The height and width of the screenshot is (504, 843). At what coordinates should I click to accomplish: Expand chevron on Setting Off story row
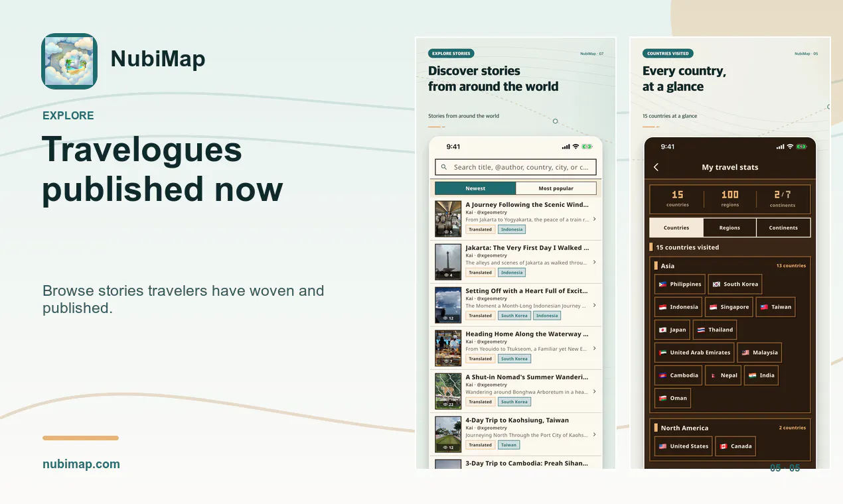pos(594,305)
